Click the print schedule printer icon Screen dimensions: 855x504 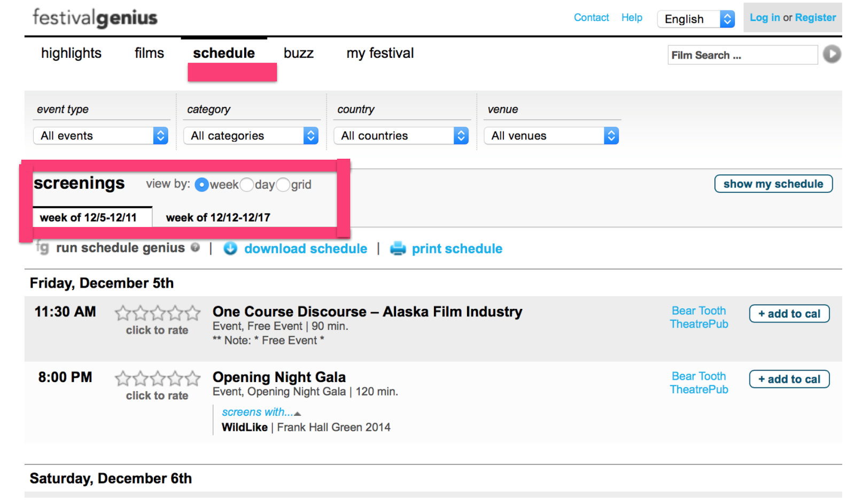pyautogui.click(x=398, y=249)
